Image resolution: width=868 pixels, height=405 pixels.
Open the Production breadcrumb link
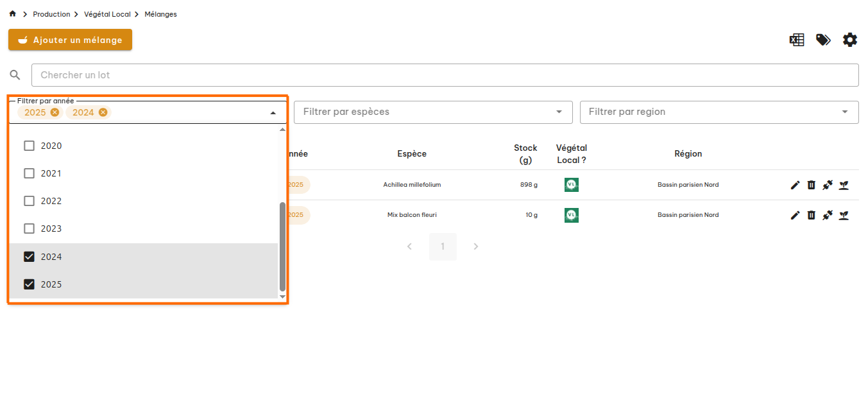click(x=51, y=14)
